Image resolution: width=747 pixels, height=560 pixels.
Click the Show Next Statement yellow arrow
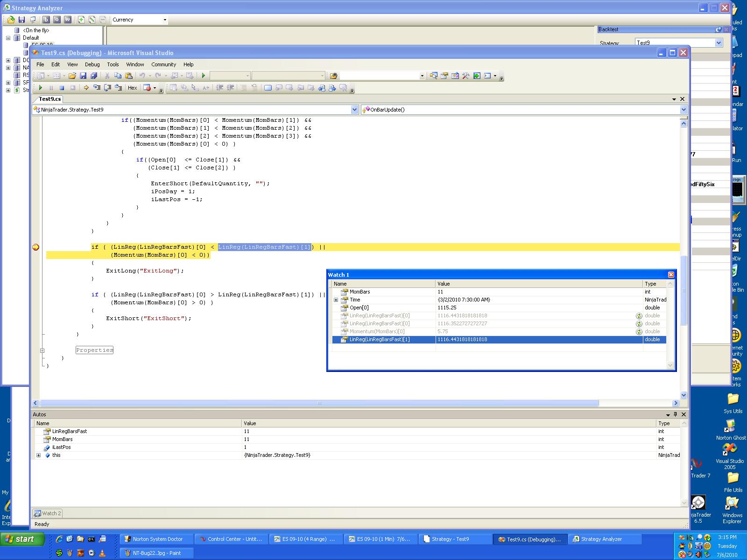pos(86,88)
